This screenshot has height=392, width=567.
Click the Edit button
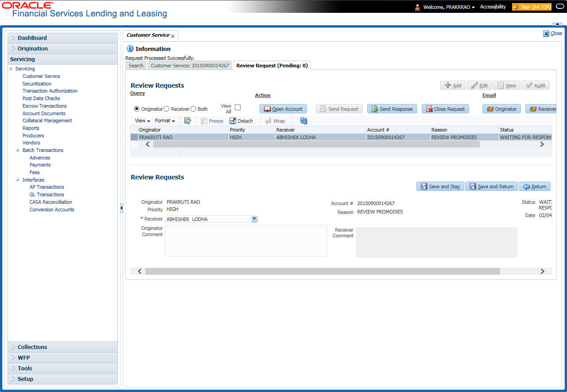tap(479, 85)
